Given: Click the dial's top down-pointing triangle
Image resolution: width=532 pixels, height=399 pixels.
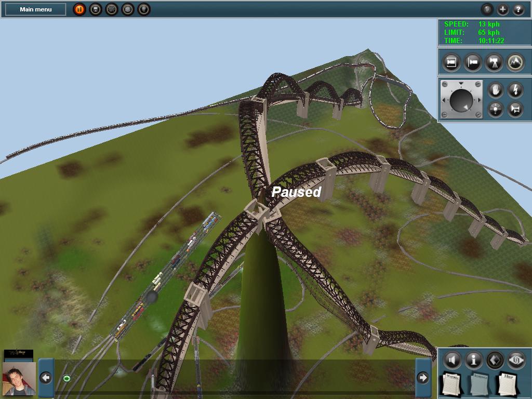Looking at the screenshot, I should coord(461,84).
